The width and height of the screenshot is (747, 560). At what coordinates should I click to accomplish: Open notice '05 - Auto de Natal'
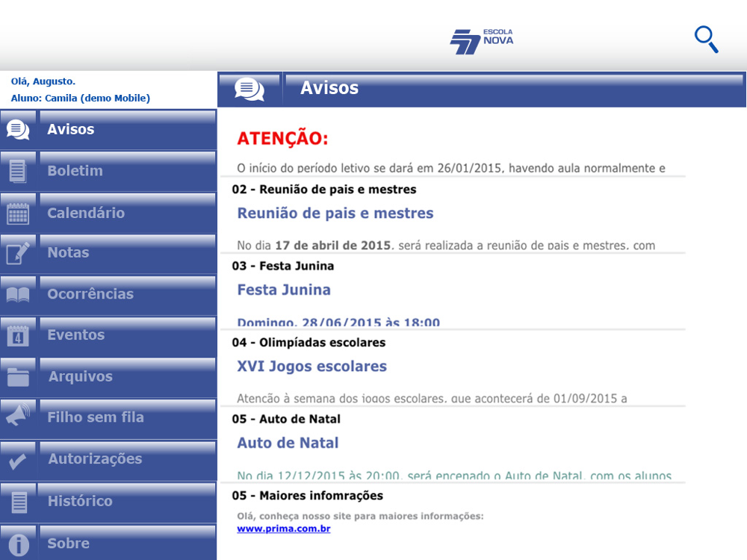pos(286,420)
